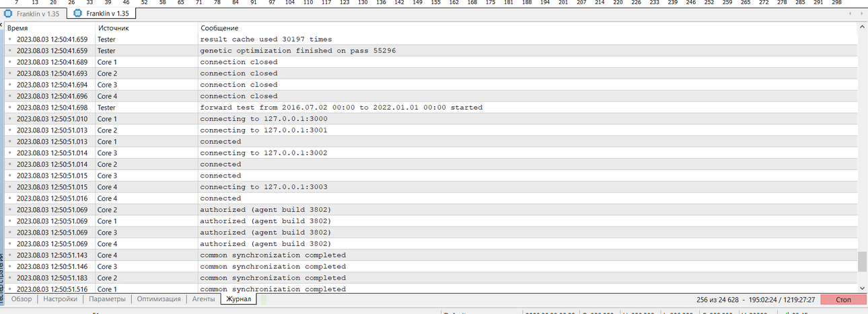Stop the optimization with the Стоп button
The image size is (868, 314).
tap(844, 299)
